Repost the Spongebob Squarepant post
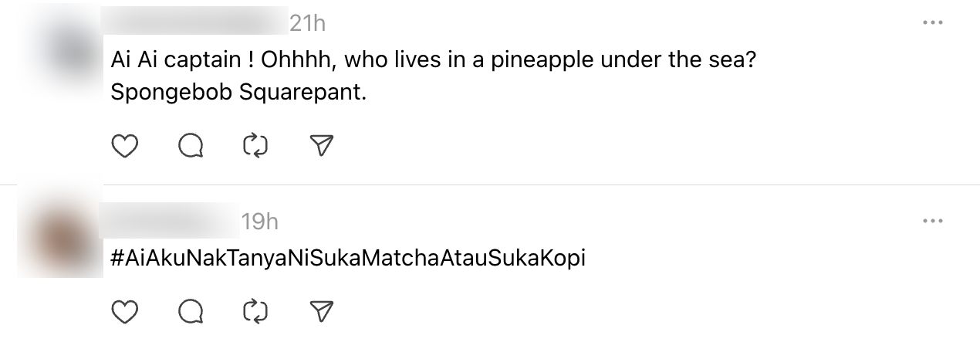The image size is (980, 342). pos(255,145)
